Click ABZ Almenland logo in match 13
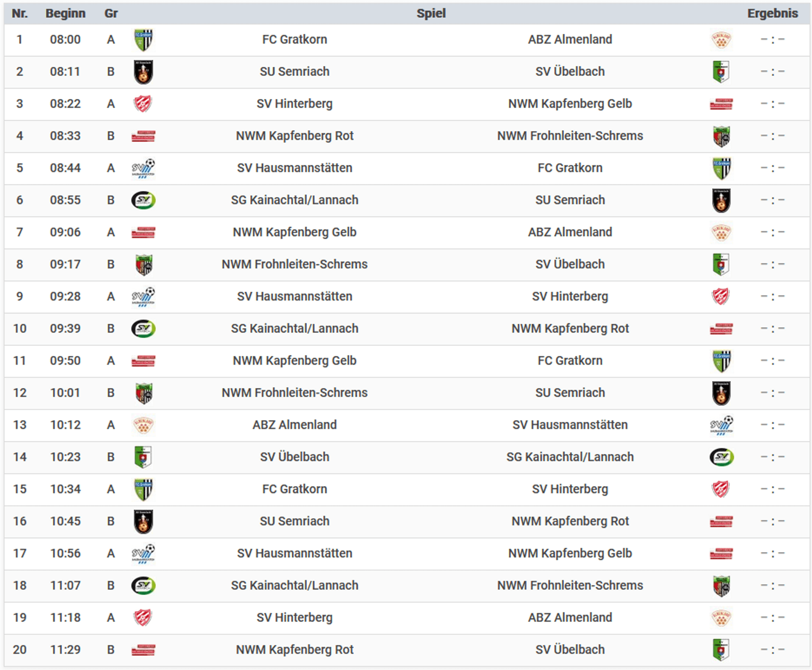The image size is (812, 670). [143, 425]
